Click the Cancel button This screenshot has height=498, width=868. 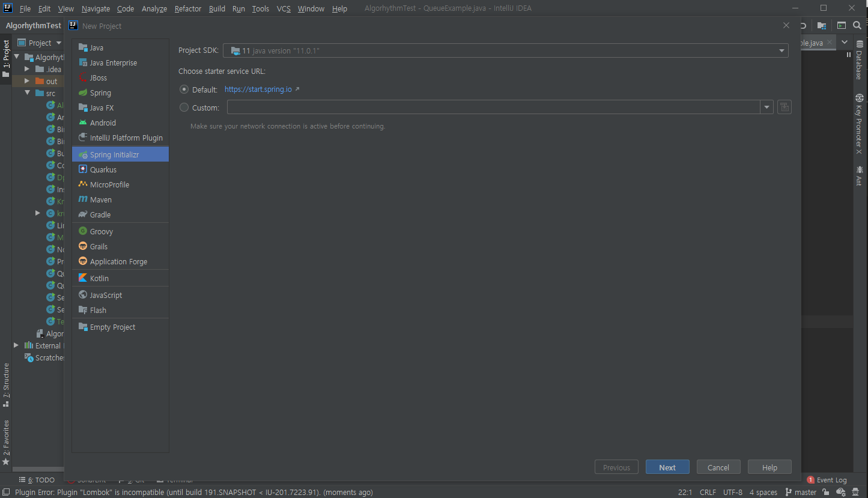tap(718, 467)
